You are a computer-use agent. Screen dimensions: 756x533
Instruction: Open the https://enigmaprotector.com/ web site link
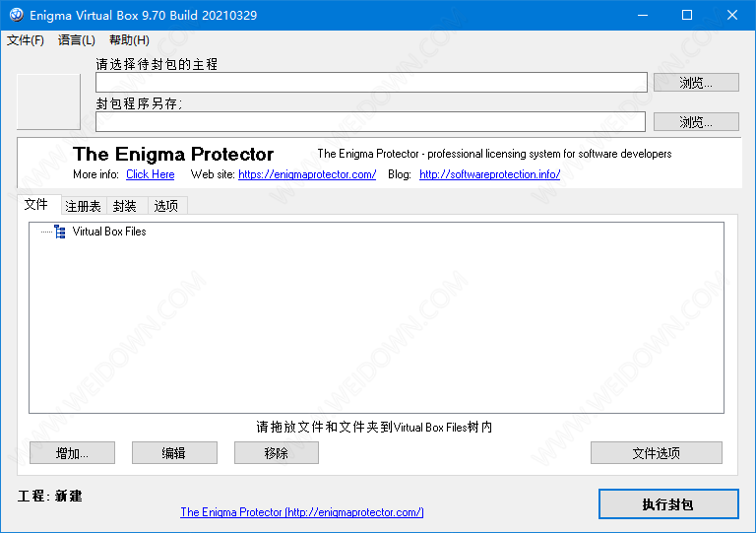307,174
